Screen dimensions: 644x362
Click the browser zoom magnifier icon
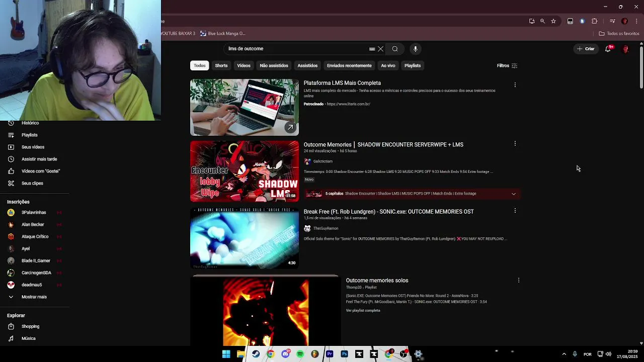click(x=542, y=21)
